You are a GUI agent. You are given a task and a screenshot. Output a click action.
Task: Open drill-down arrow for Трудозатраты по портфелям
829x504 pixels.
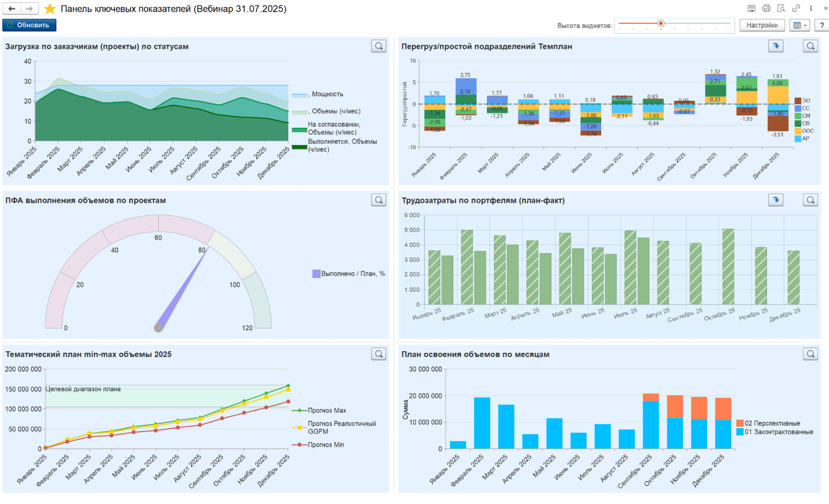click(776, 200)
